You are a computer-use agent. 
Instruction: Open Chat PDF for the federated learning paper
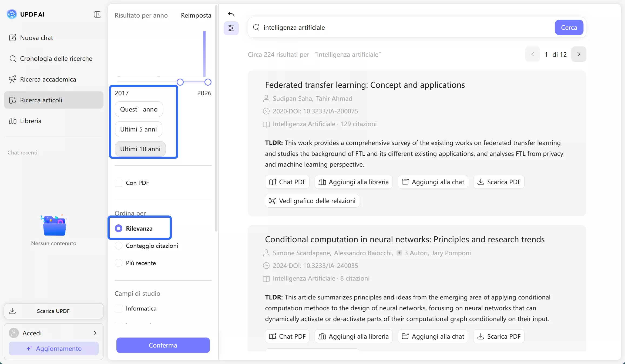(287, 182)
